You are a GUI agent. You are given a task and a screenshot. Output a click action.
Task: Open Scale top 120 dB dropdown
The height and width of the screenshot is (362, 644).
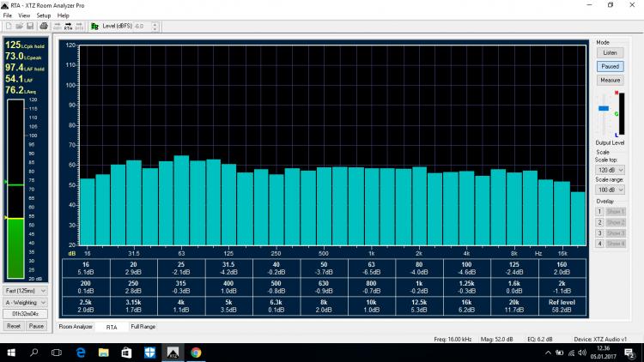pos(610,170)
